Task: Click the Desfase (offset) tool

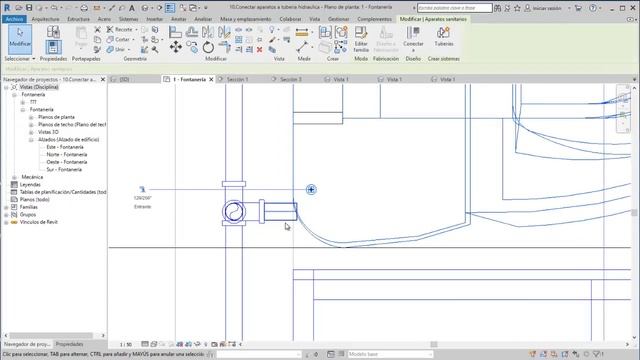Action: [191, 31]
